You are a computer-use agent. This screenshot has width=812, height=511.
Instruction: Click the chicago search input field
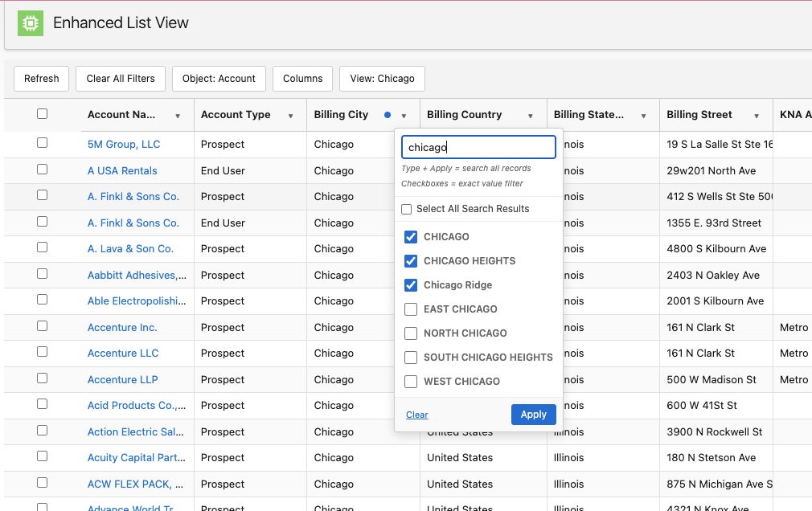click(x=478, y=147)
